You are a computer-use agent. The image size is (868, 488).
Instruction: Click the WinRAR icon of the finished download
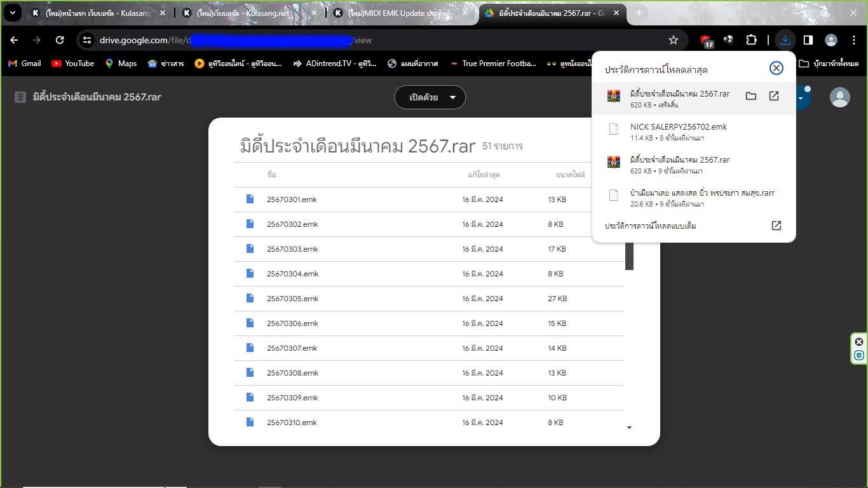pyautogui.click(x=613, y=96)
